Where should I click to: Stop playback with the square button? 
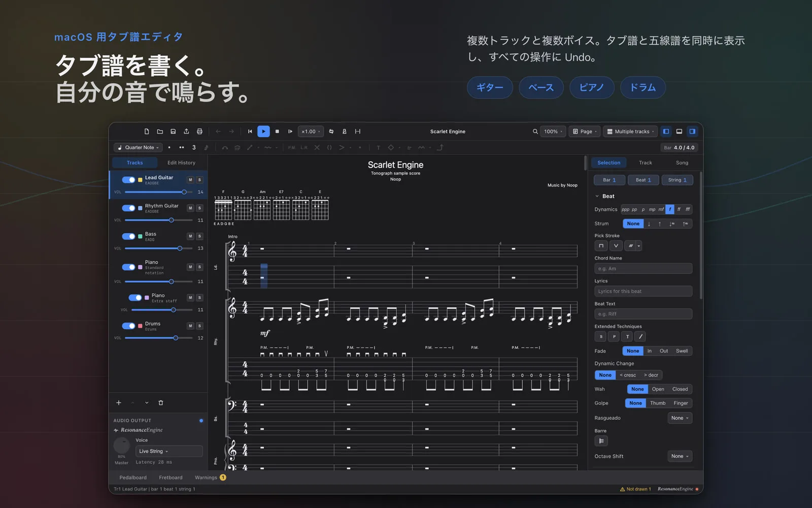[x=277, y=132]
